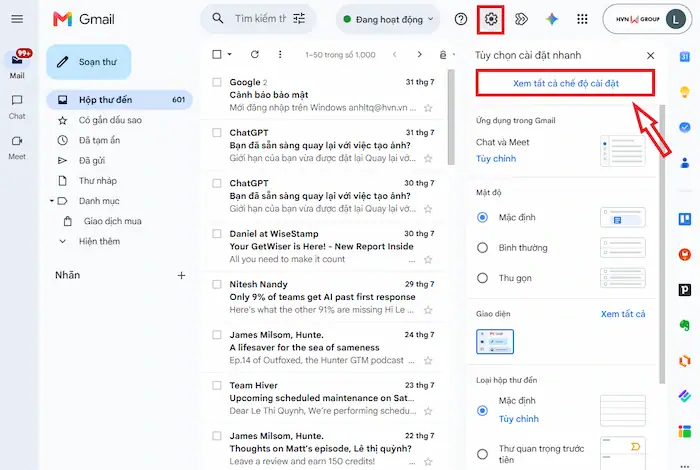Tick checkbox for ChatGPT 31 thg 7 email
This screenshot has width=700, height=470.
coord(217,133)
